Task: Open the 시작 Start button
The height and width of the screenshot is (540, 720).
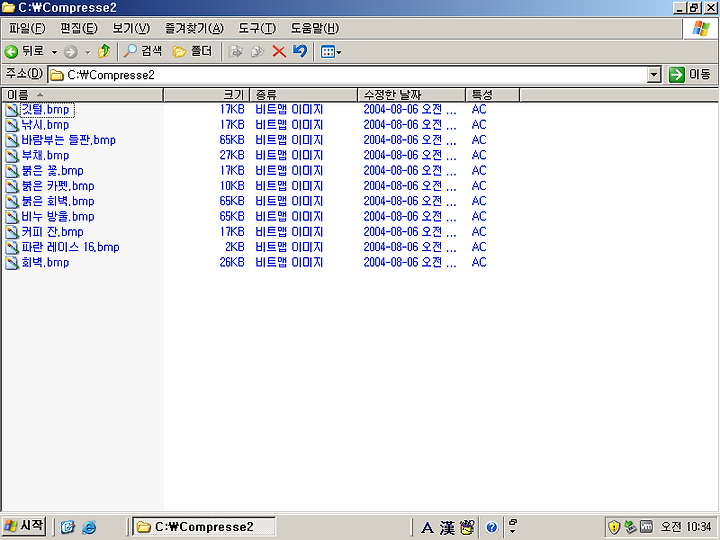Action: 24,526
